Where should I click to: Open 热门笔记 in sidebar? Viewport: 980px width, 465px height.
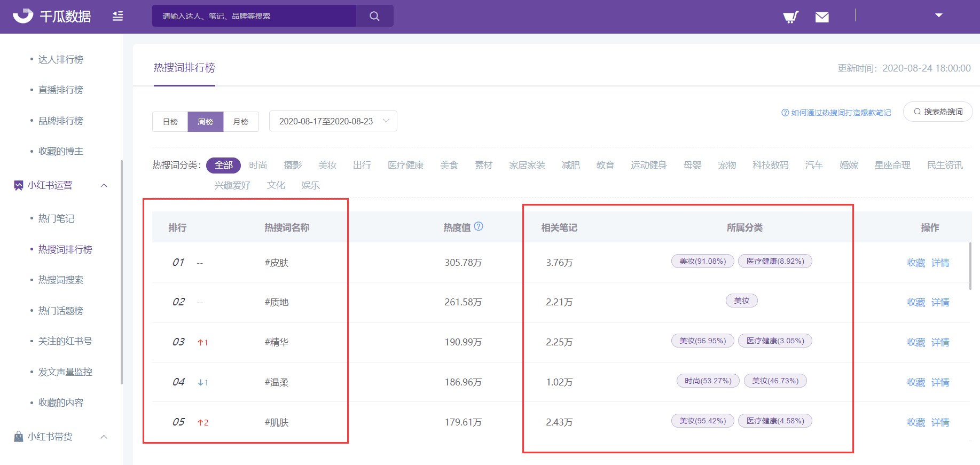(57, 218)
